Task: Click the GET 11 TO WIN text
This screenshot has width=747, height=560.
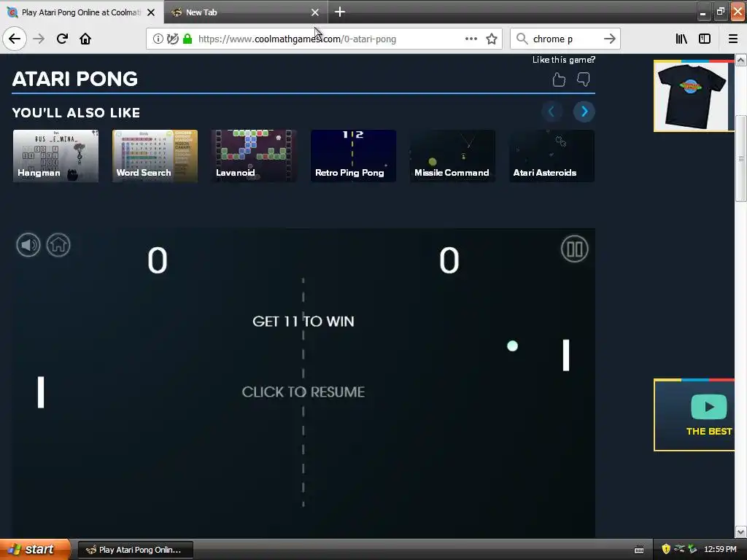Action: pos(303,322)
